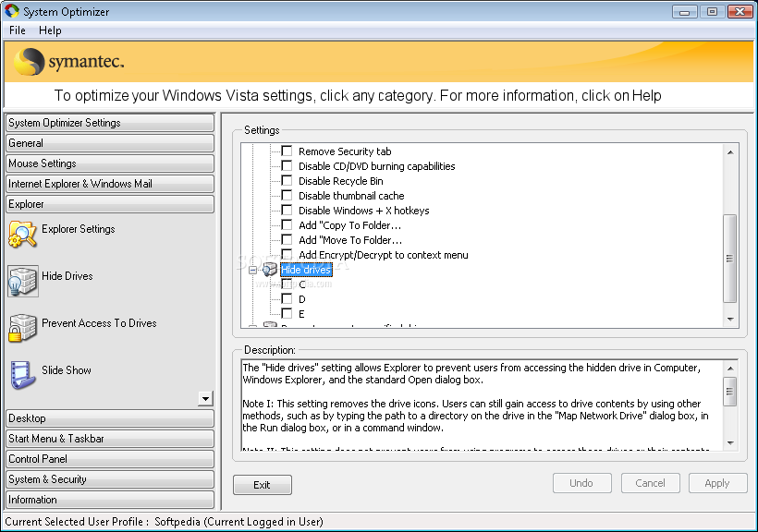
Task: Tick the drive D checkbox
Action: [x=287, y=298]
